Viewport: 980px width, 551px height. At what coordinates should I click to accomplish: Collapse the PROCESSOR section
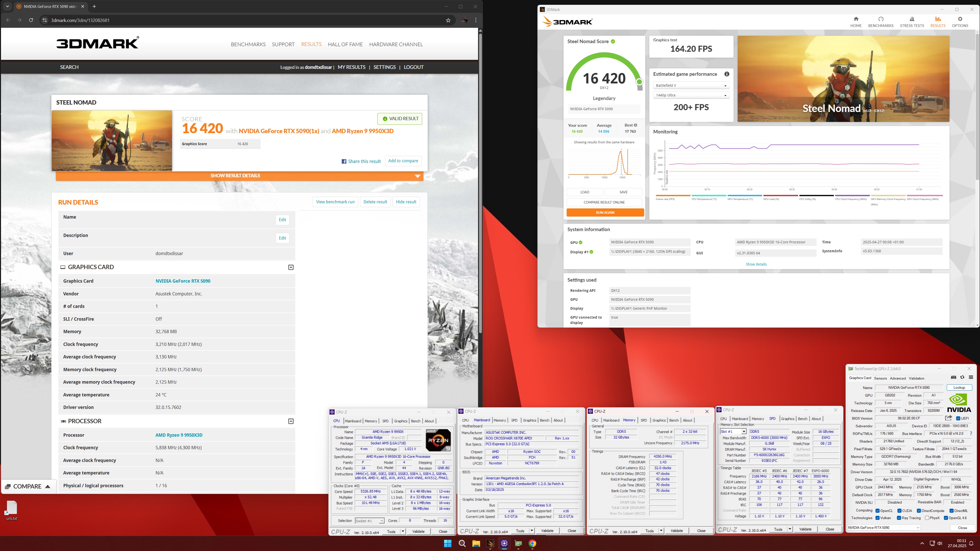pyautogui.click(x=291, y=421)
